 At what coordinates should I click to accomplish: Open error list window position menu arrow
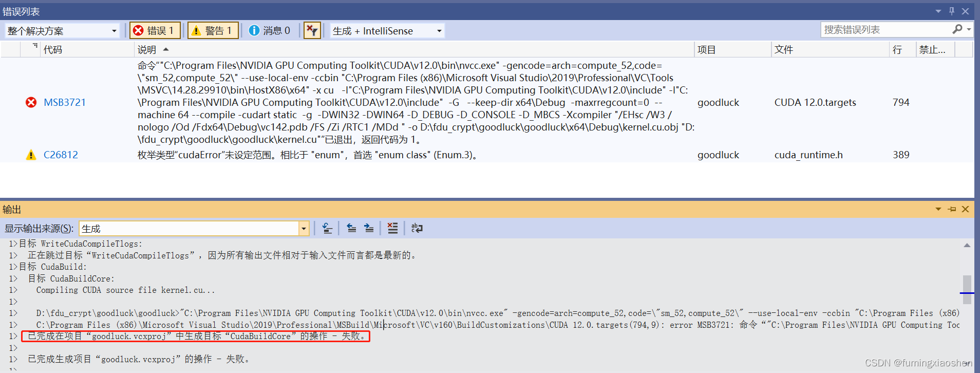click(x=938, y=11)
